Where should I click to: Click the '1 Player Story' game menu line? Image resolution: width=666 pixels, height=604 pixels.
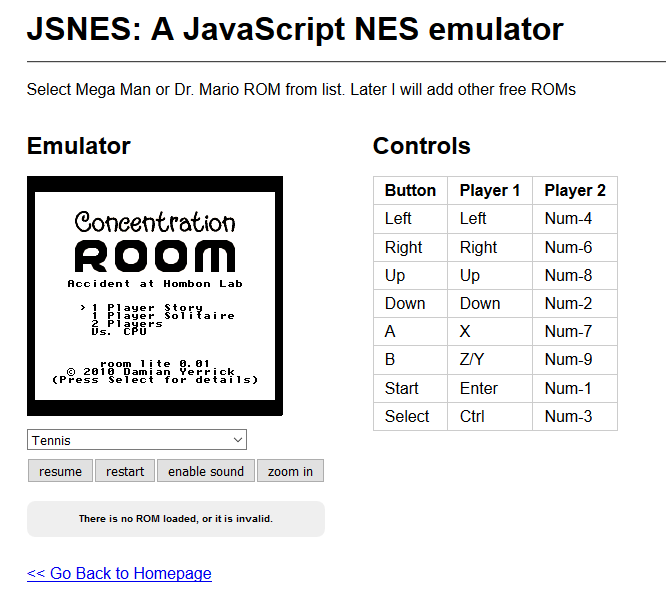coord(147,307)
